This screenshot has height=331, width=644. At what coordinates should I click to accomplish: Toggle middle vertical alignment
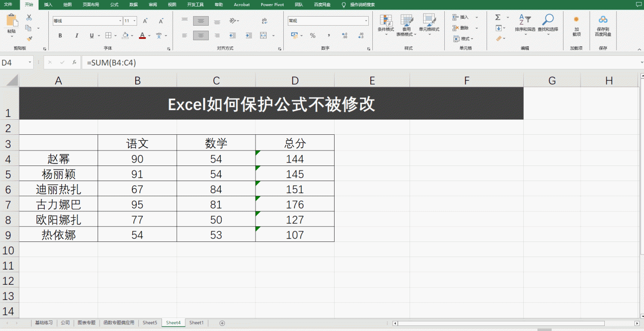(201, 21)
